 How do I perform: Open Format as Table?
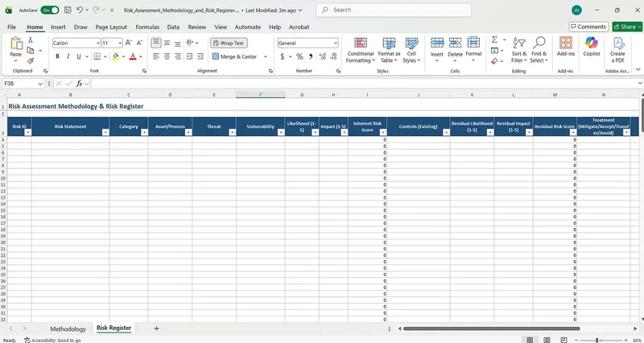pos(389,50)
